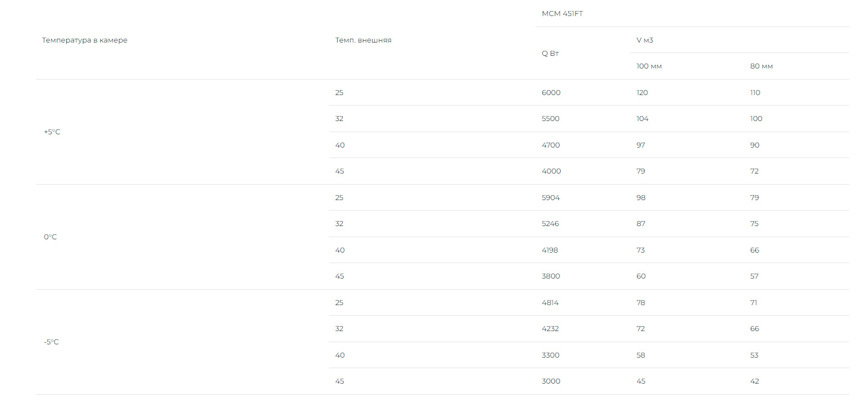Select the 87 volume value
This screenshot has width=868, height=419.
[641, 224]
